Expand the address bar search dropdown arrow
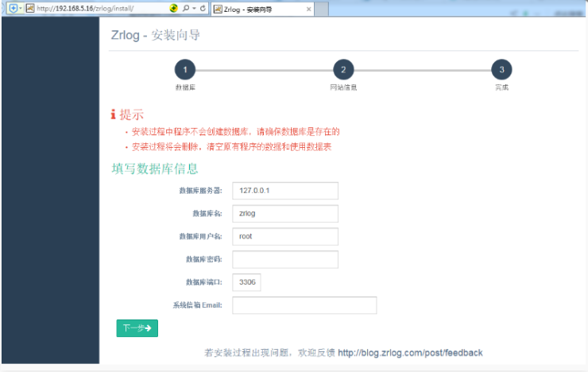The height and width of the screenshot is (372, 588). (x=193, y=8)
